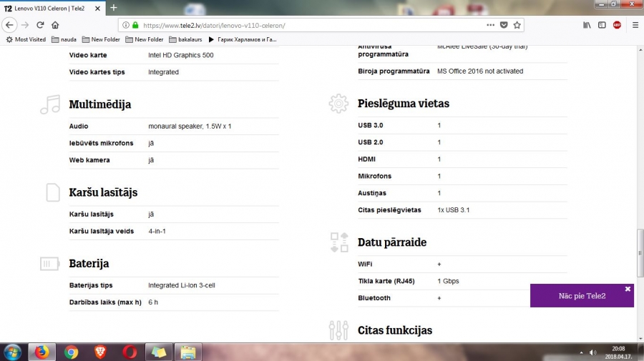Open Sticky Notes from the taskbar

[x=159, y=352]
